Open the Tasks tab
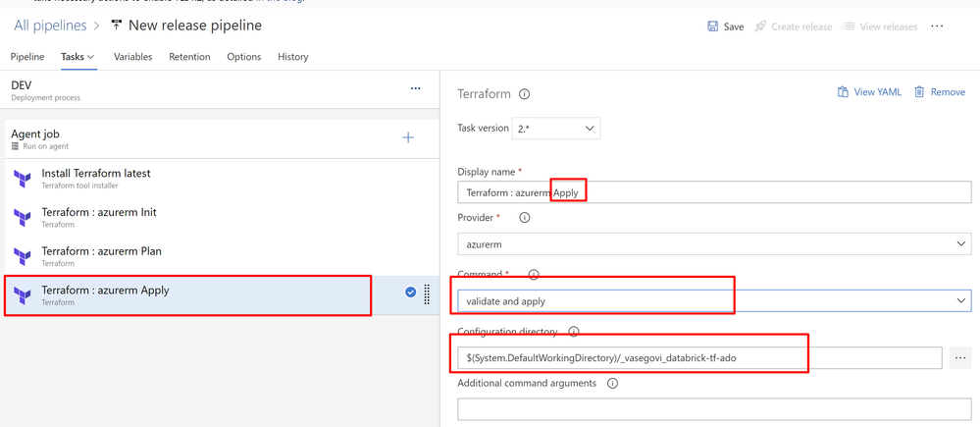Image resolution: width=980 pixels, height=427 pixels. tap(73, 57)
